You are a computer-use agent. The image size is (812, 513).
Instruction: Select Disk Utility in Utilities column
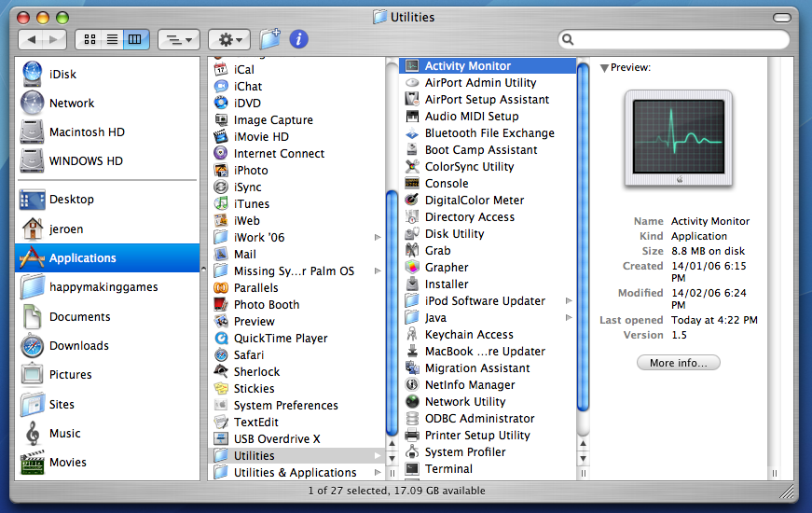tap(488, 234)
